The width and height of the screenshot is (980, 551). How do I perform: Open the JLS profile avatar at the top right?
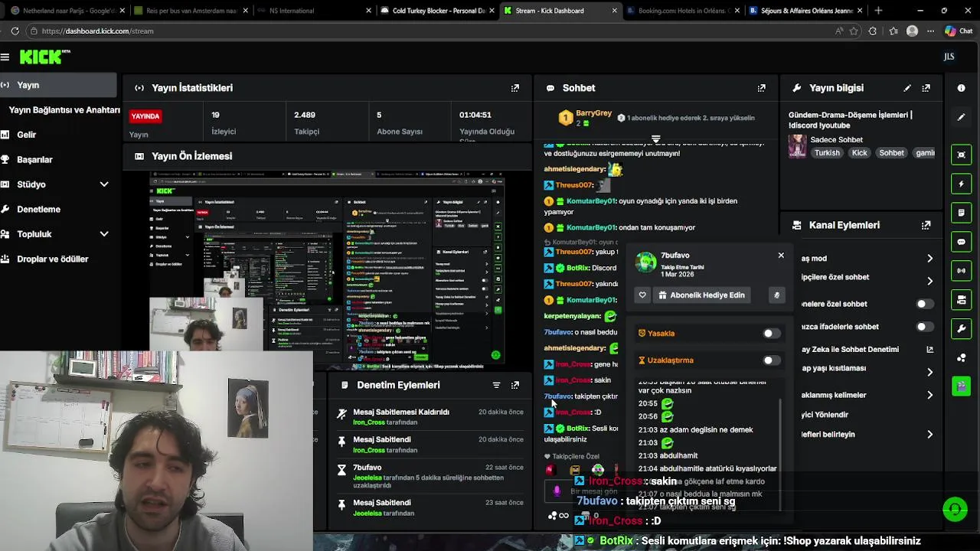pos(949,57)
